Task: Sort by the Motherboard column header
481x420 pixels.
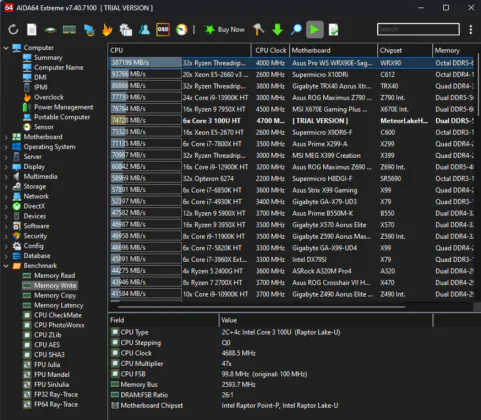Action: (333, 50)
